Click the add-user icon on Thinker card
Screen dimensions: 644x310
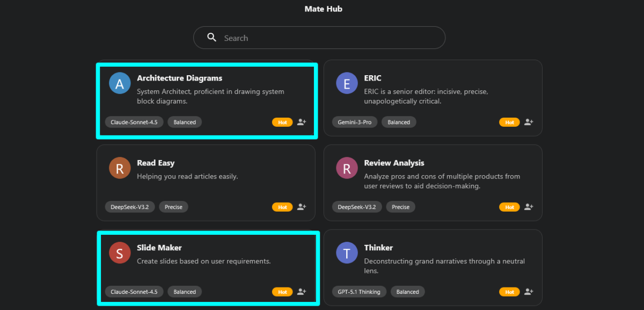tap(528, 291)
